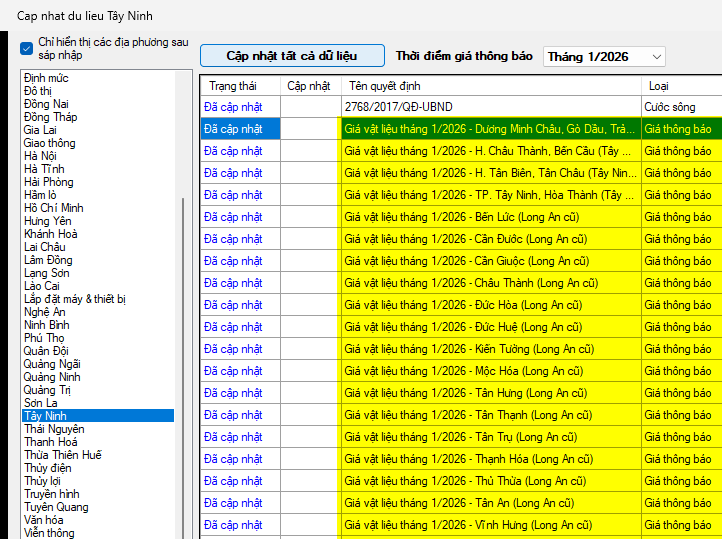
Task: Pick "Thừa Thiên Huế" from the locality list
Action: pyautogui.click(x=63, y=455)
